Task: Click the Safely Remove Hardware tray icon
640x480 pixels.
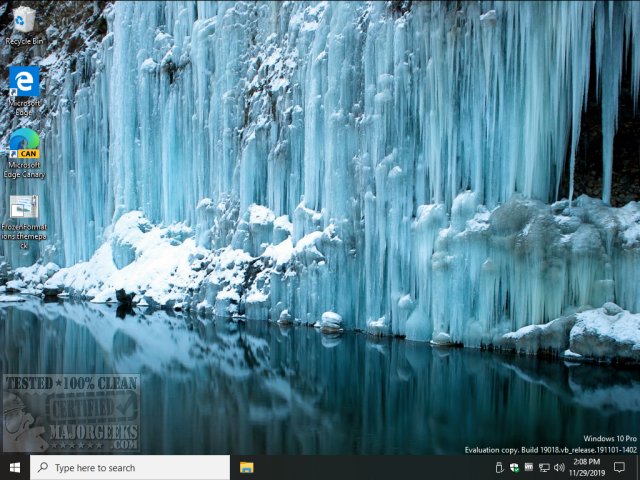Action: click(499, 467)
